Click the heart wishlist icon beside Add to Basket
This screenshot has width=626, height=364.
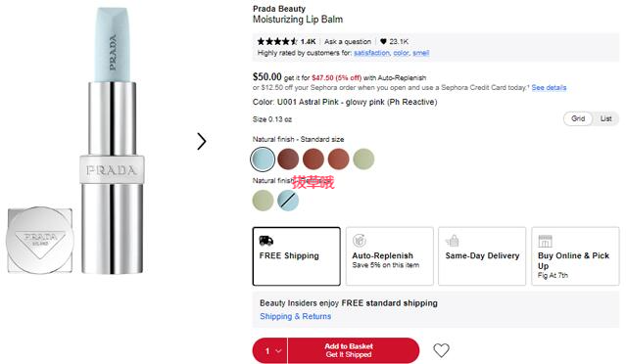click(x=441, y=350)
